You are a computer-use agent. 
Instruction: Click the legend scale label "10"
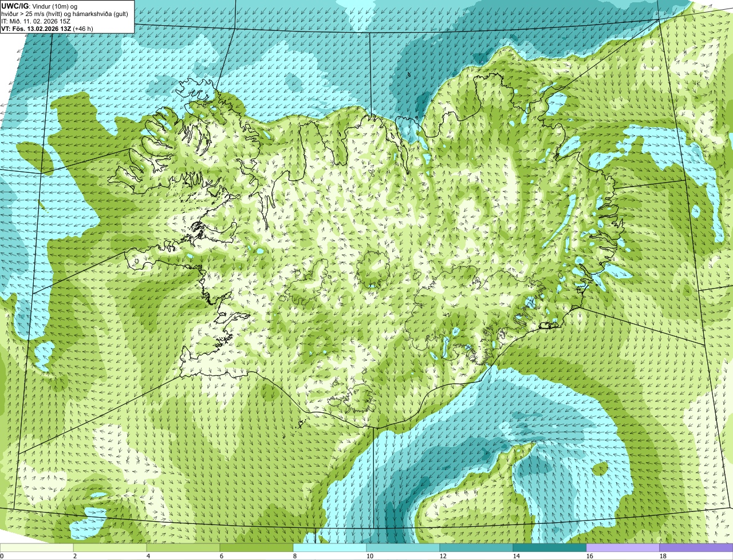click(x=370, y=556)
